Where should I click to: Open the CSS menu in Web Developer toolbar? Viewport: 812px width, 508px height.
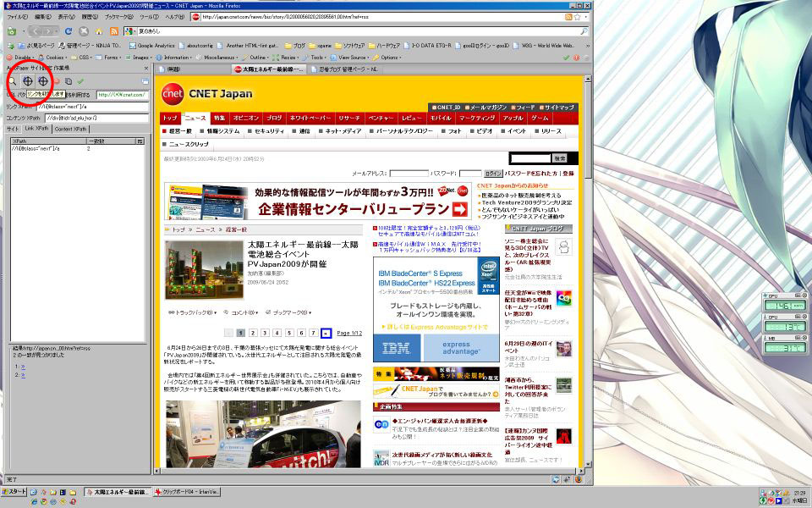coord(82,58)
